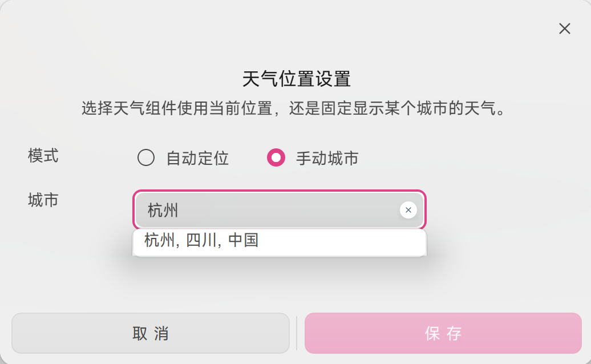Screen dimensions: 591x364
Task: Click the 天气位置设置 dialog title
Action: 296,79
